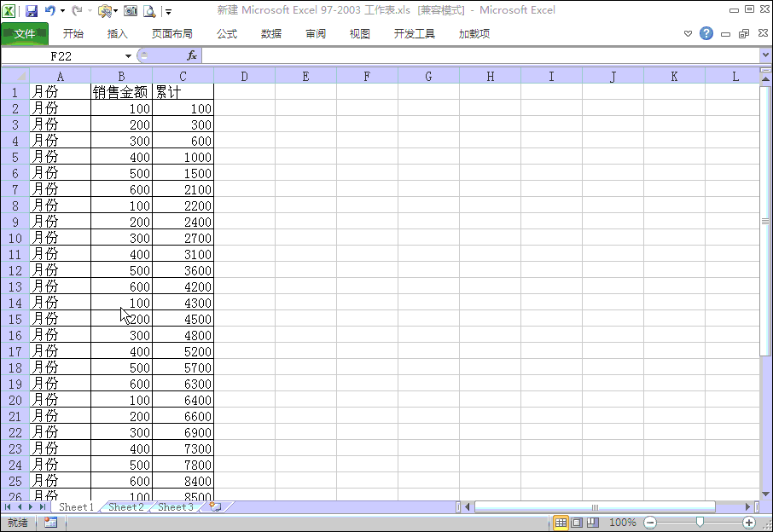Select column B header
Viewport: 773px width, 532px height.
click(121, 77)
